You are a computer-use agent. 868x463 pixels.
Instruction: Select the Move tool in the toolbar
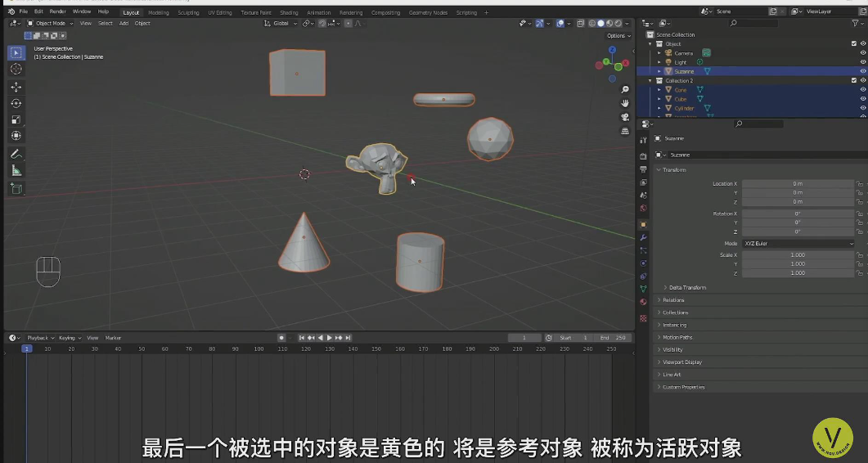coord(16,87)
